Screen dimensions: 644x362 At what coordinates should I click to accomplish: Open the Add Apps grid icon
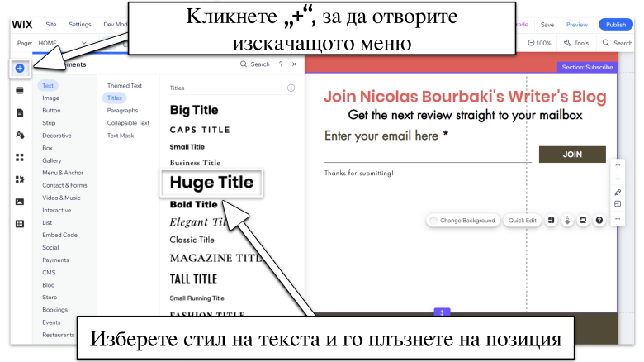click(20, 157)
